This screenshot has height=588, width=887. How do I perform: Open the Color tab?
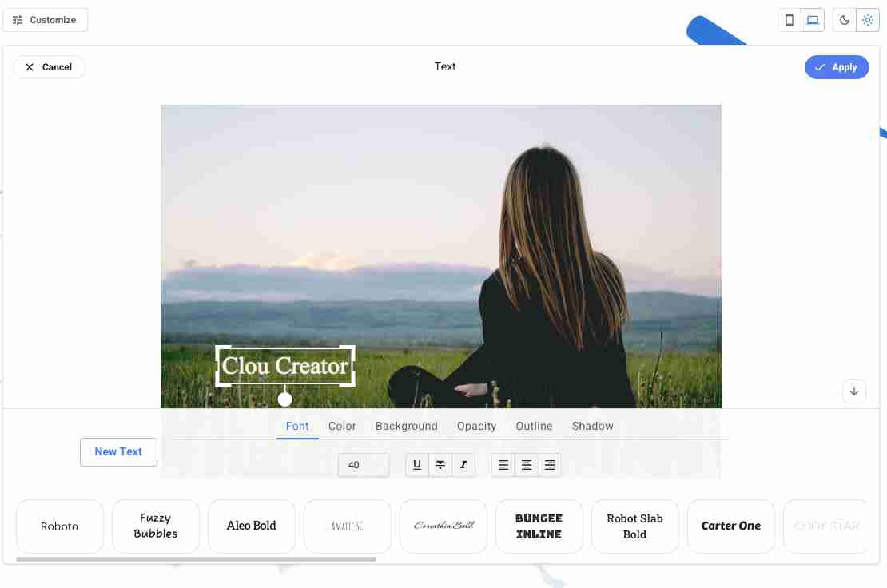[342, 426]
